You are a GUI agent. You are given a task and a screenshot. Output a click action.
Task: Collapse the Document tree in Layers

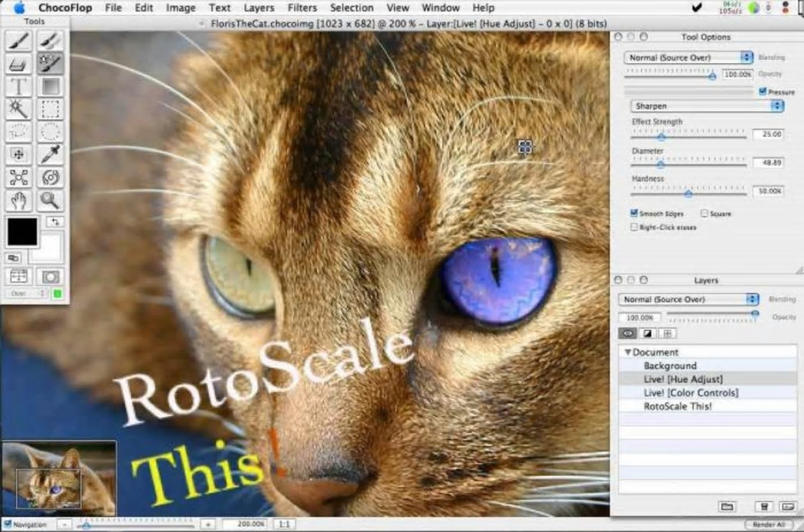pyautogui.click(x=628, y=352)
